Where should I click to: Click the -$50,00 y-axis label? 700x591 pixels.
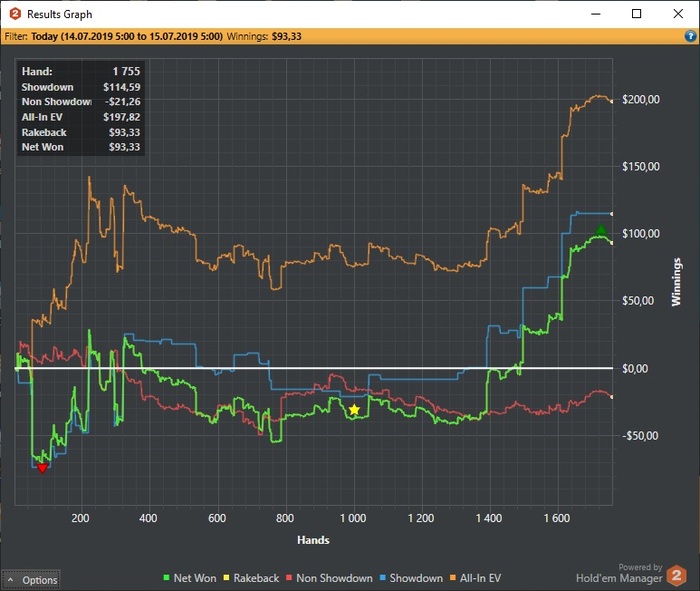[x=640, y=435]
